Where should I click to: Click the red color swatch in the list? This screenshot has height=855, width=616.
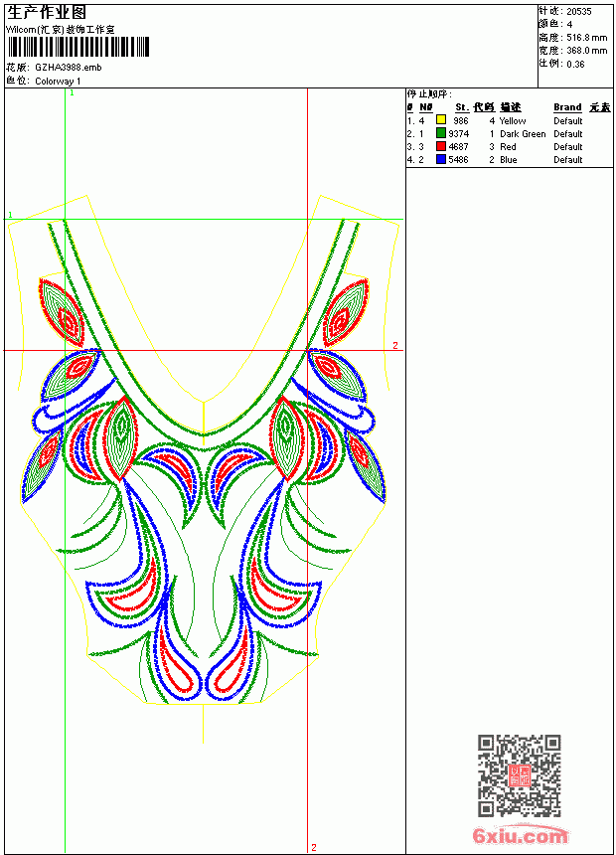(x=441, y=146)
